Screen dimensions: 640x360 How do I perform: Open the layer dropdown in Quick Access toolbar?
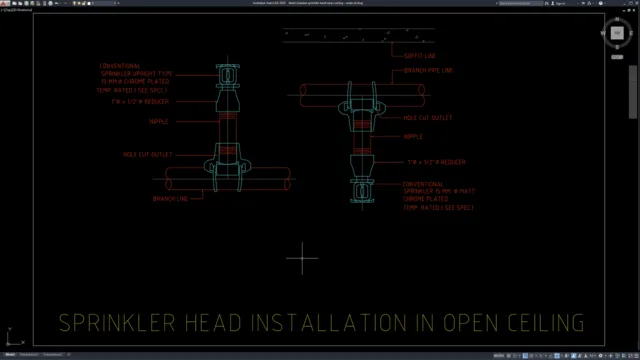tap(95, 3)
